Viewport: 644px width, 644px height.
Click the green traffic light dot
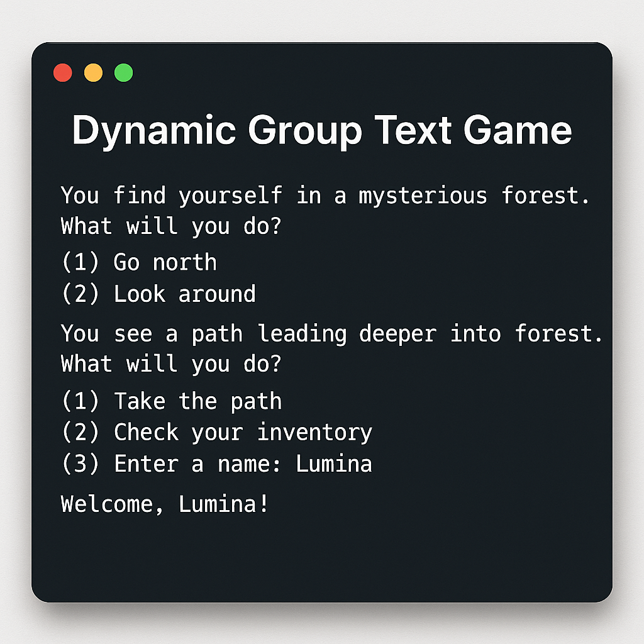click(x=123, y=72)
